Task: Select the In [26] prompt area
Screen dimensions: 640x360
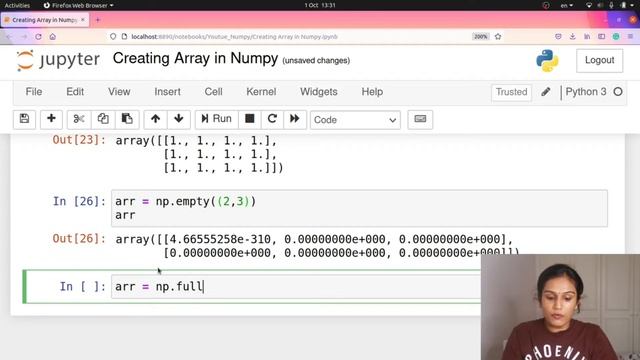Action: pos(79,201)
